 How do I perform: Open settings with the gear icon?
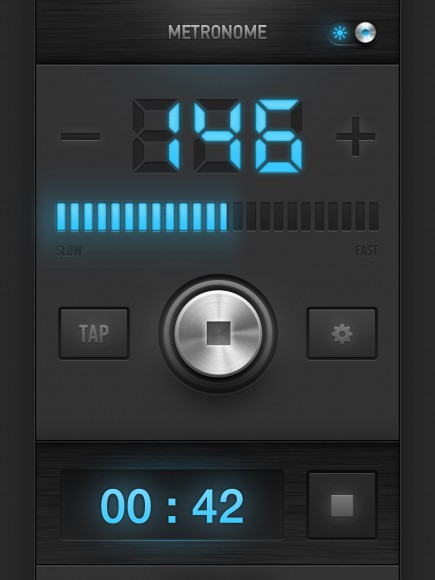tap(342, 333)
